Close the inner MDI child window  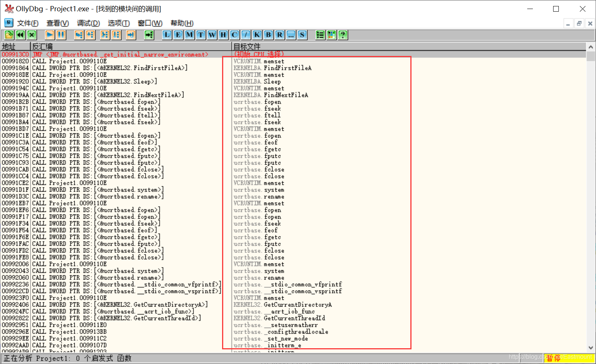(x=590, y=24)
